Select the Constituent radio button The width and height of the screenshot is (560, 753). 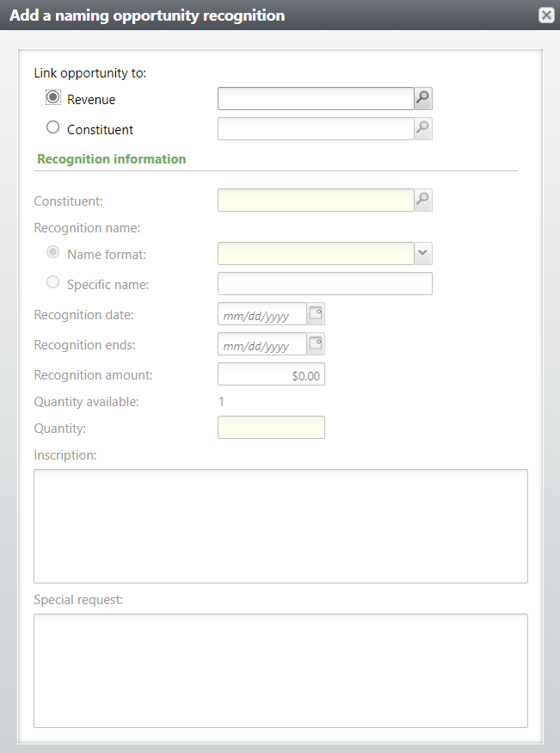tap(53, 128)
